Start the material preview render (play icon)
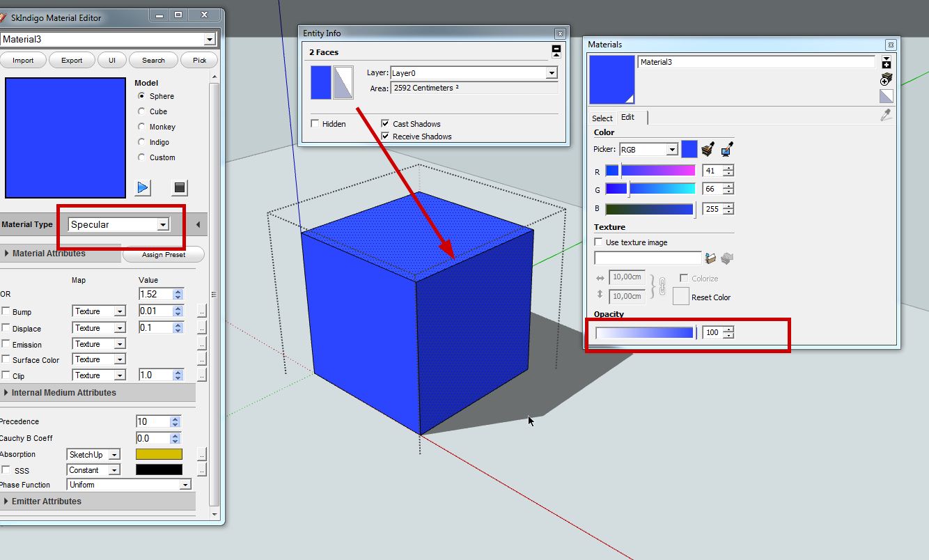 click(143, 187)
